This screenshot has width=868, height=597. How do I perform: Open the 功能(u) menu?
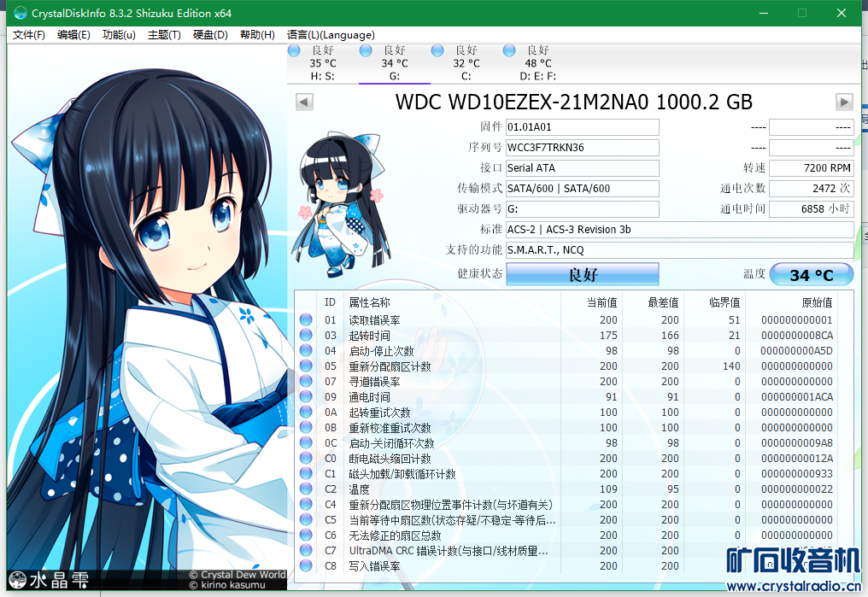(119, 35)
